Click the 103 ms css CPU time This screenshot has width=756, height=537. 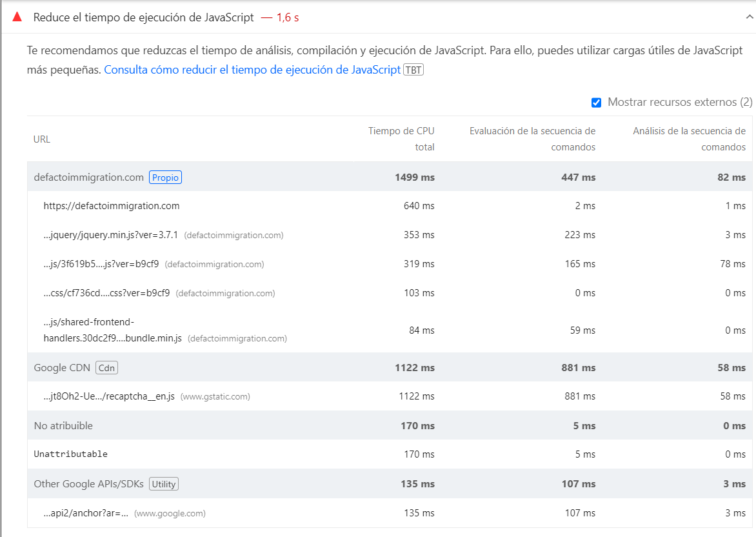tap(419, 293)
